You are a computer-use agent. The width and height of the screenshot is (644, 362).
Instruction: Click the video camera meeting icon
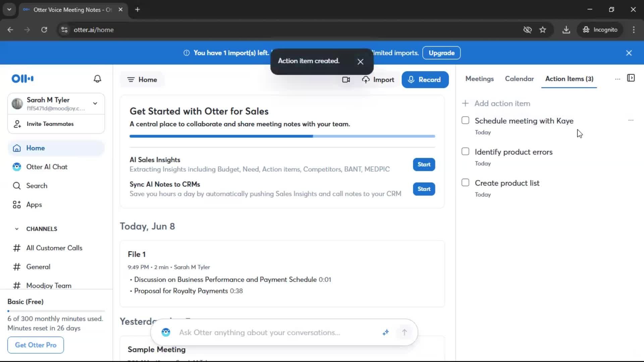346,80
